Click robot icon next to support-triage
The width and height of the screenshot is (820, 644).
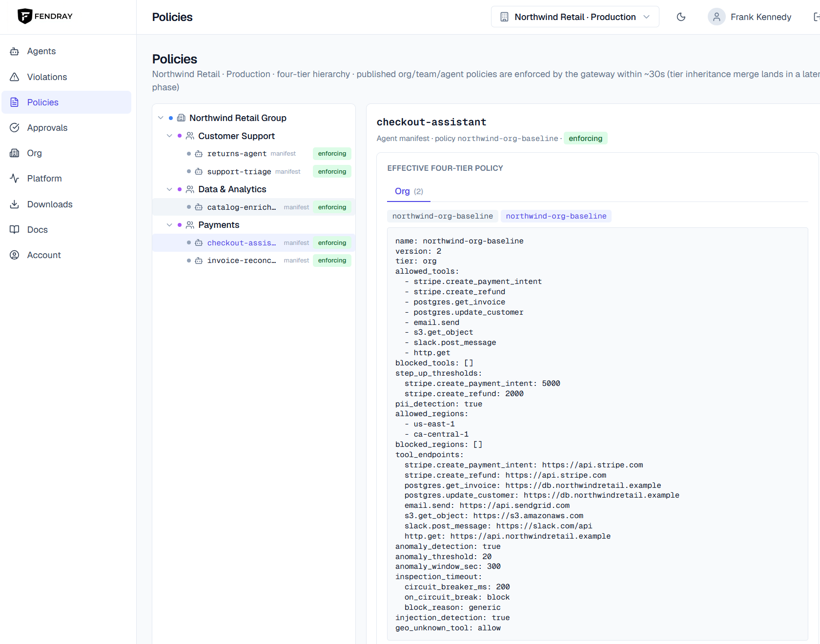[x=199, y=171]
